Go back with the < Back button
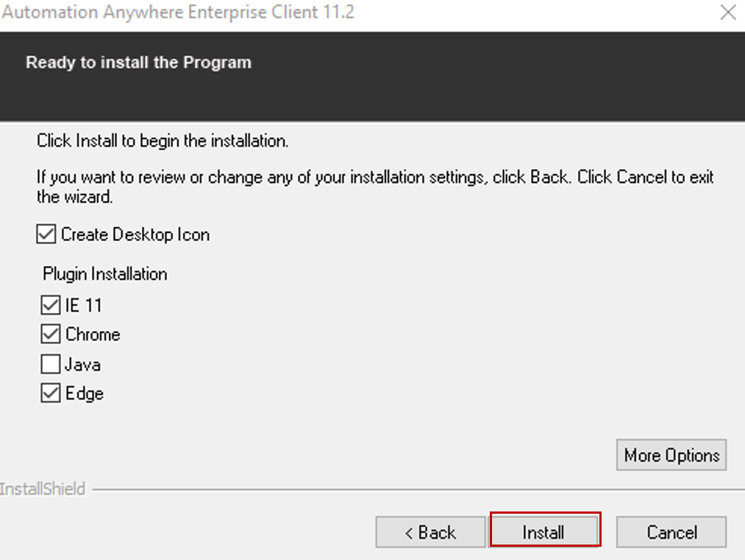This screenshot has width=745, height=560. click(430, 532)
